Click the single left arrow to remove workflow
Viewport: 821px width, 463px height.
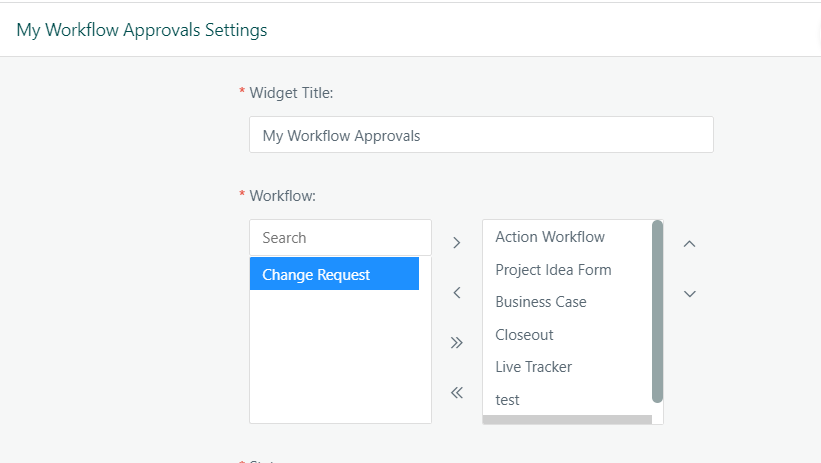point(456,293)
